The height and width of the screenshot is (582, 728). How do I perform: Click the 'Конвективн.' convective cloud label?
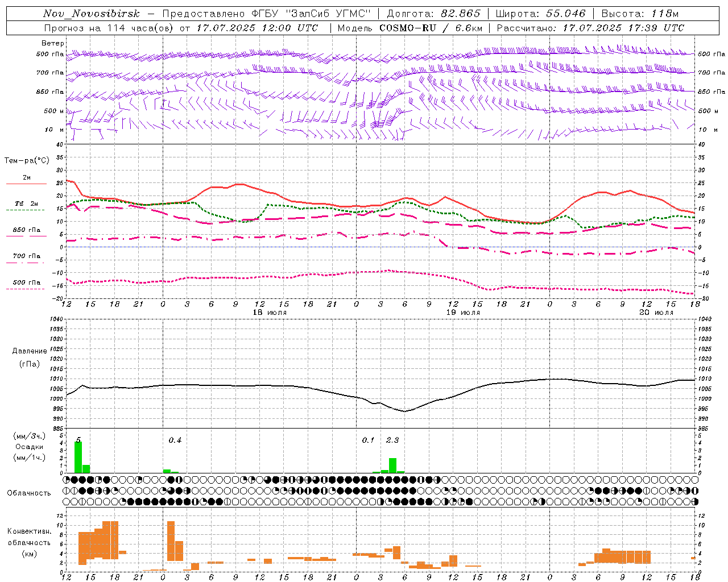[30, 531]
